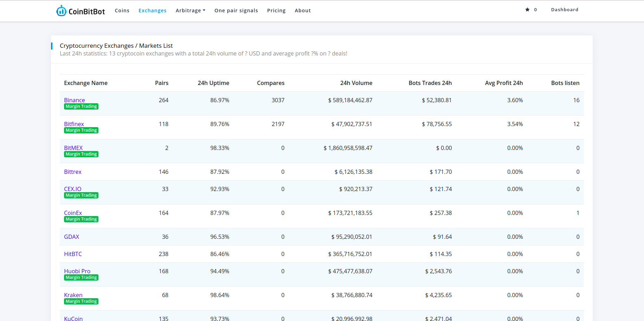
Task: Click the Cryptocurrency Exchanges / Markets List heading
Action: [x=116, y=46]
